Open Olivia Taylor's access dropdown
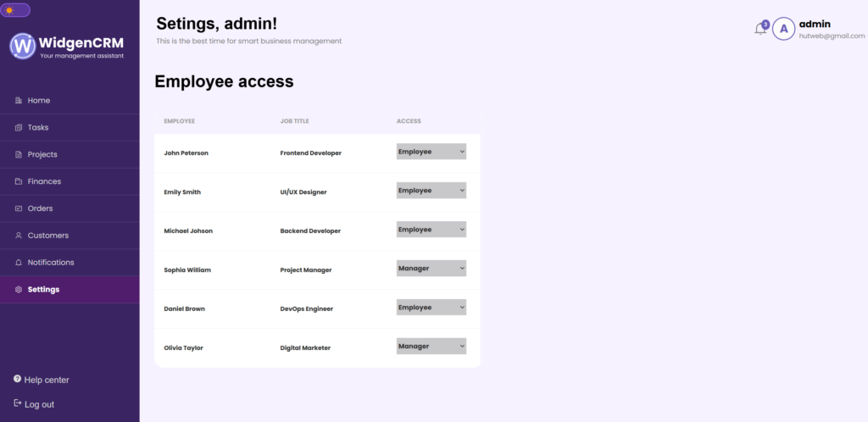Viewport: 868px width, 422px height. point(431,347)
